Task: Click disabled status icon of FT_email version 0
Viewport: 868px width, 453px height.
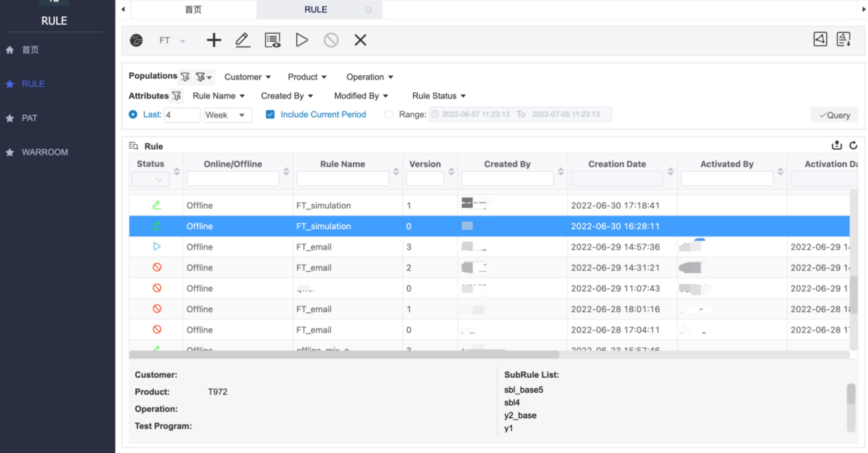Action: (157, 329)
